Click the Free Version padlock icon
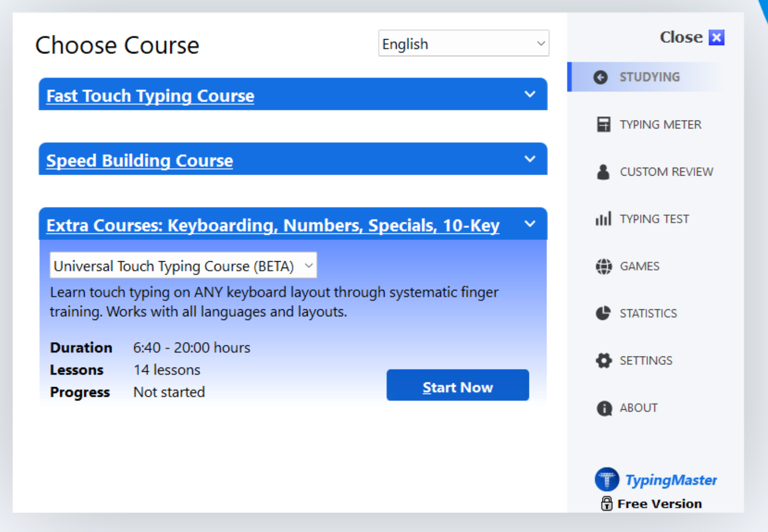The height and width of the screenshot is (532, 768). click(x=607, y=503)
